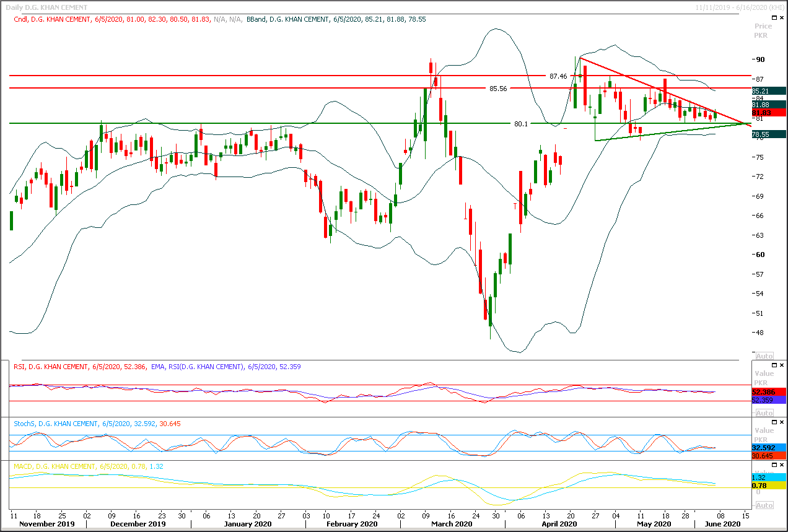Screen dimensions: 788x532
Task: Click the 'January 2020' month label
Action: tap(247, 524)
